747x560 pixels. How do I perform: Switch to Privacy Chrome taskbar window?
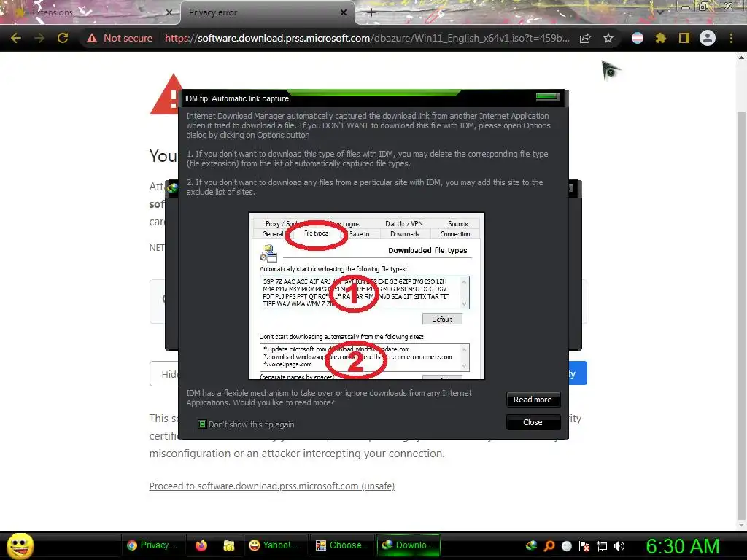pos(152,545)
